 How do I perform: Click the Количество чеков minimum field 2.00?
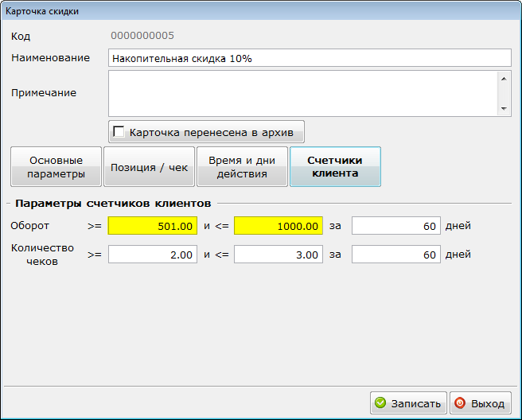153,255
